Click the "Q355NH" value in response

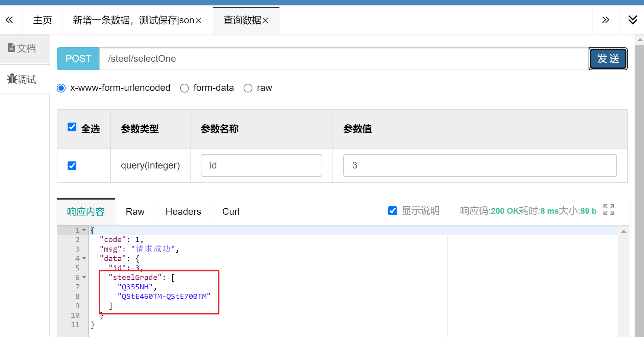[x=135, y=287]
